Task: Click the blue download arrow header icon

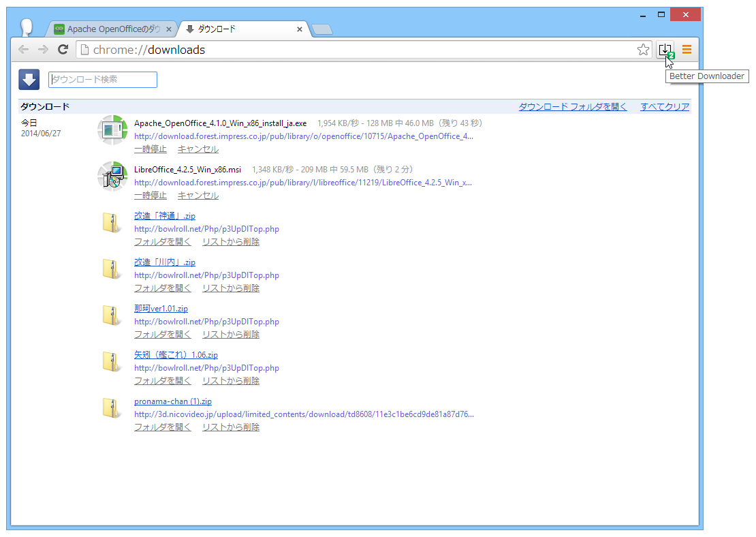Action: coord(29,79)
